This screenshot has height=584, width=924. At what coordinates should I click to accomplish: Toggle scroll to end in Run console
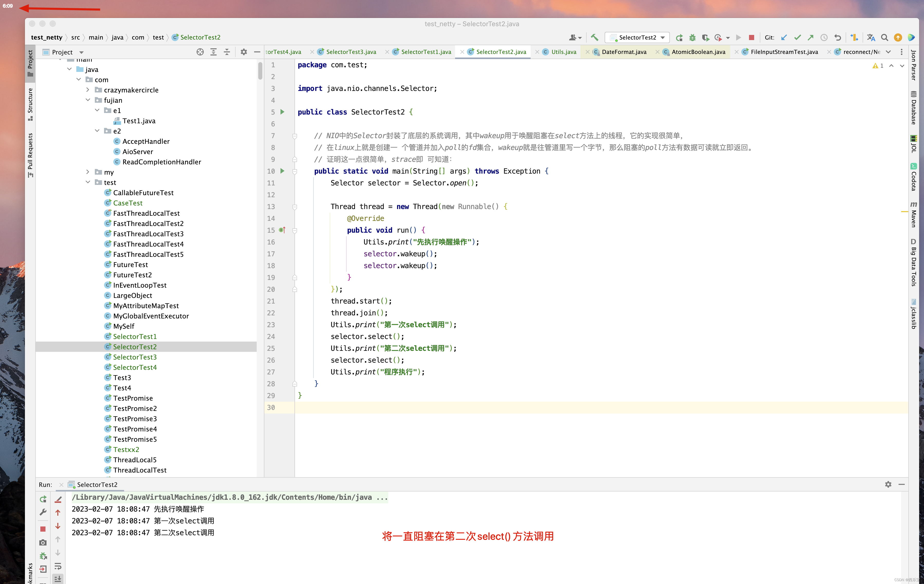click(x=58, y=579)
